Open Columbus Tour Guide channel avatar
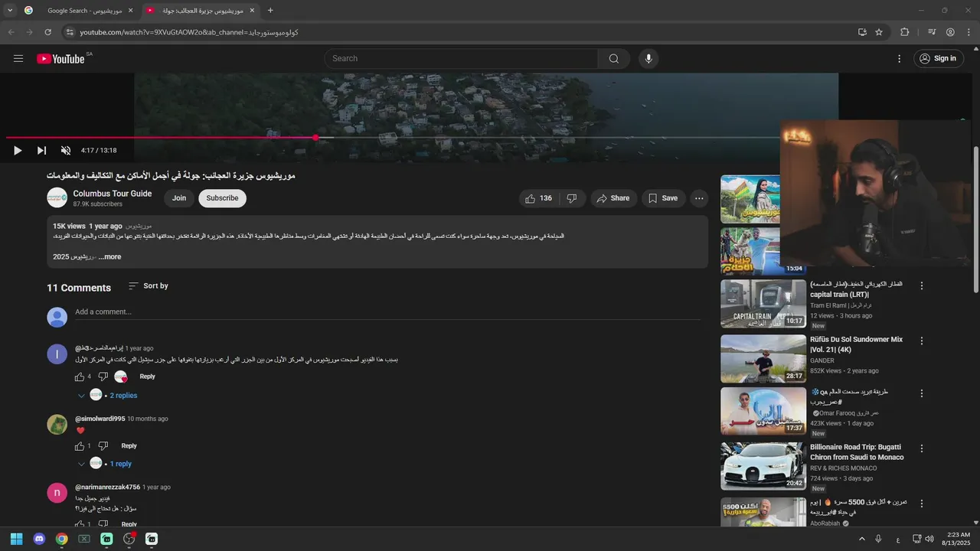The image size is (980, 551). pyautogui.click(x=57, y=197)
